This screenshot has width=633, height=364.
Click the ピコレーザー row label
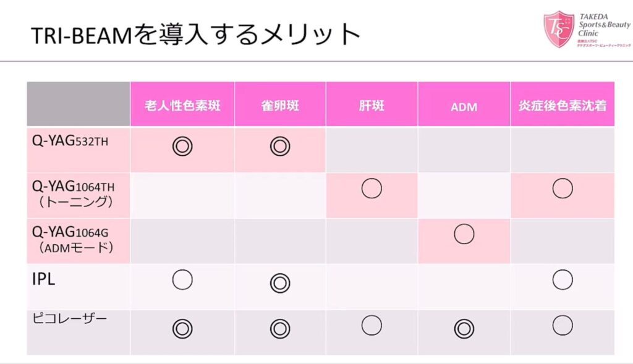pos(69,319)
